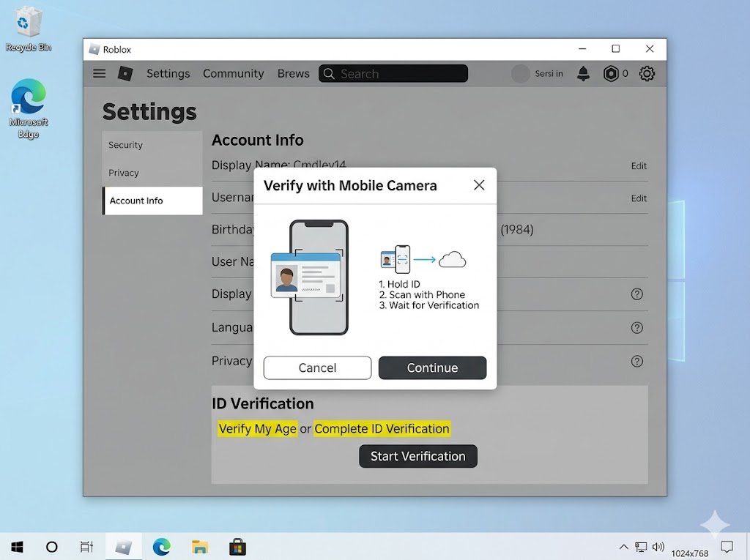The width and height of the screenshot is (750, 560).
Task: Click the Roblox taskbar icon
Action: coord(123,547)
